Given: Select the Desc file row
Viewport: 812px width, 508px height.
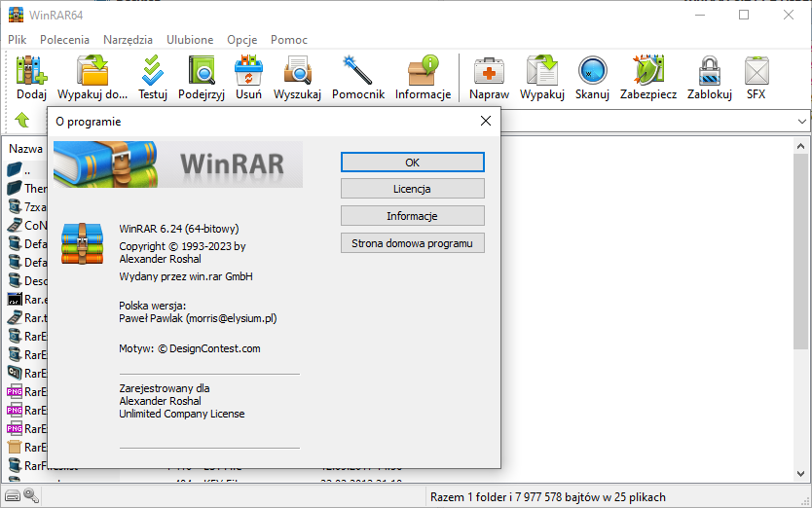Looking at the screenshot, I should point(27,280).
